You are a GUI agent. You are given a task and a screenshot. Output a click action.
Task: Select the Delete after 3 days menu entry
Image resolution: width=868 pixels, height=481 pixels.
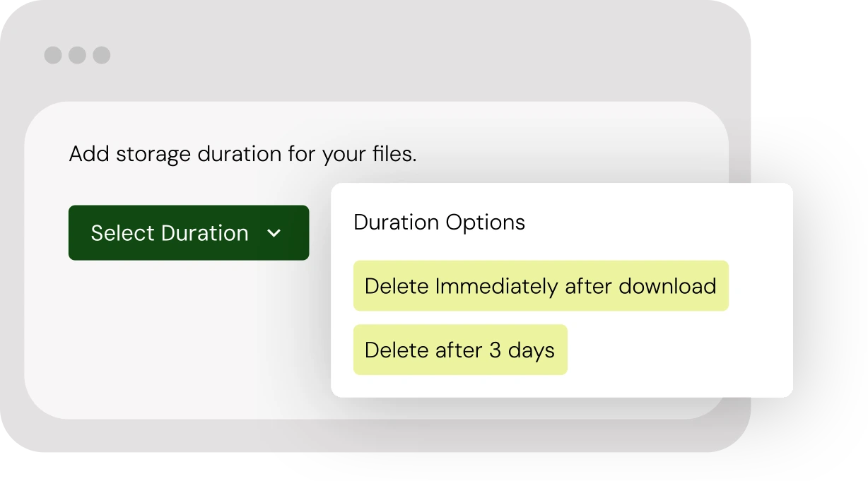(459, 349)
